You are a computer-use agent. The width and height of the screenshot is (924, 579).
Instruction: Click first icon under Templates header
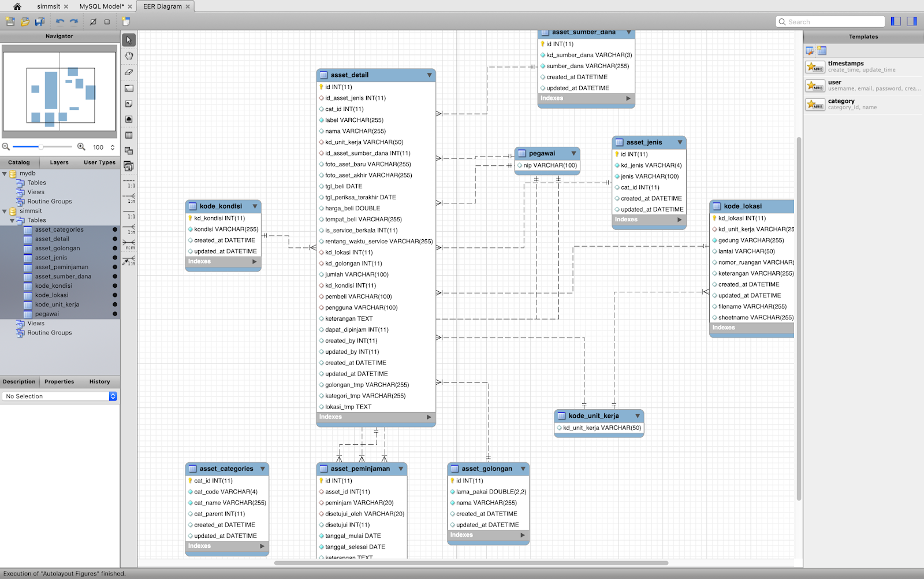pyautogui.click(x=810, y=51)
